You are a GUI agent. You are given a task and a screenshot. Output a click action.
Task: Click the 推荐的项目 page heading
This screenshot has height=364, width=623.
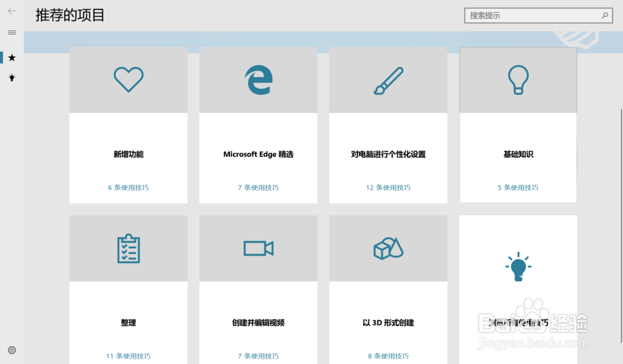click(70, 15)
